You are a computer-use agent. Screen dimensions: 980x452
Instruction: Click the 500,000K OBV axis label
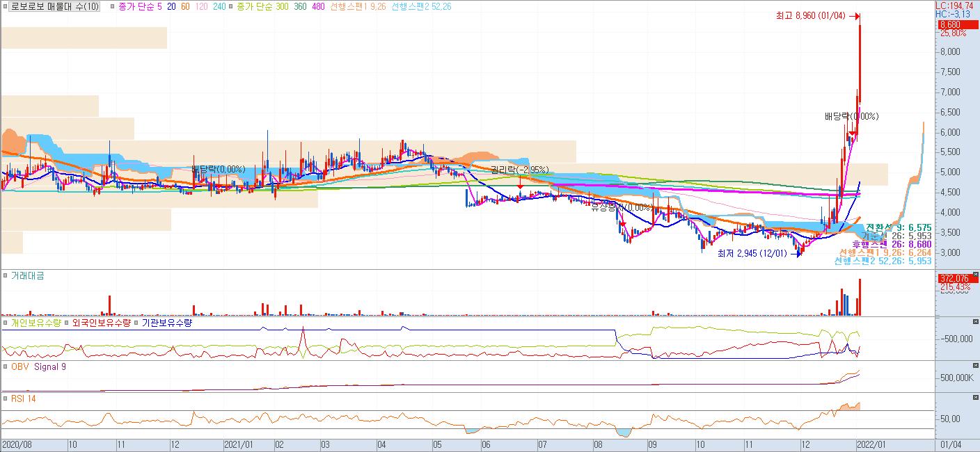click(x=956, y=378)
